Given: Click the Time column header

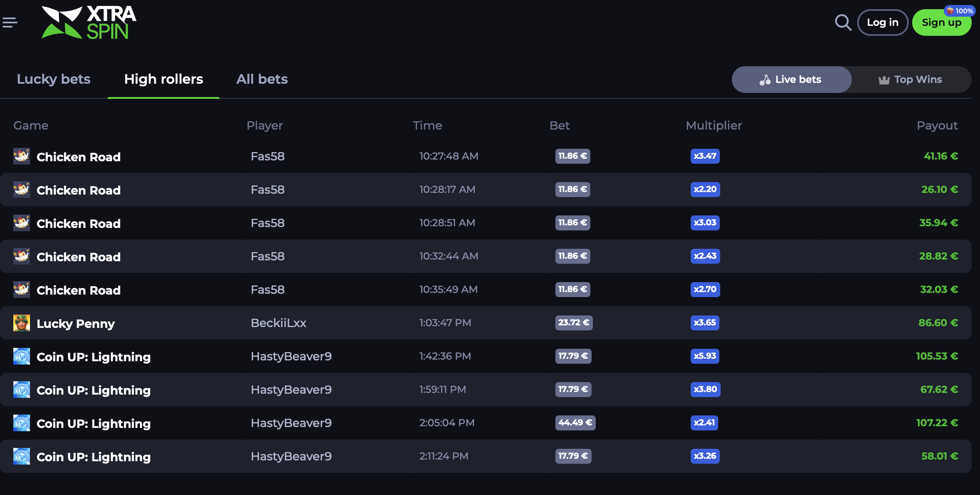Looking at the screenshot, I should (428, 125).
